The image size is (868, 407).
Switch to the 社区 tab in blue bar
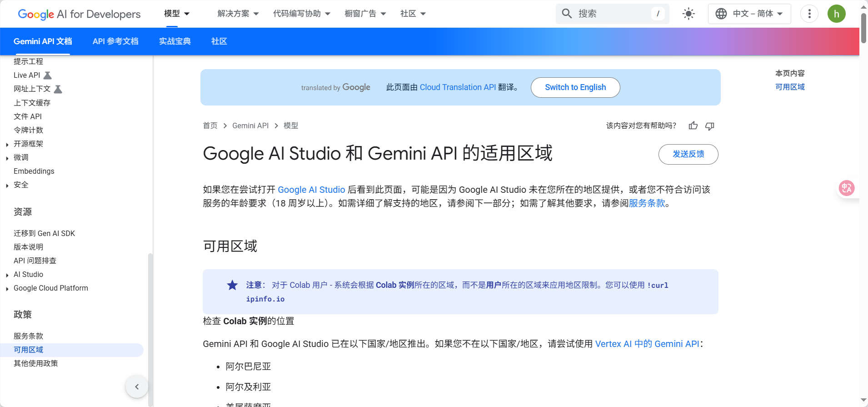[219, 41]
